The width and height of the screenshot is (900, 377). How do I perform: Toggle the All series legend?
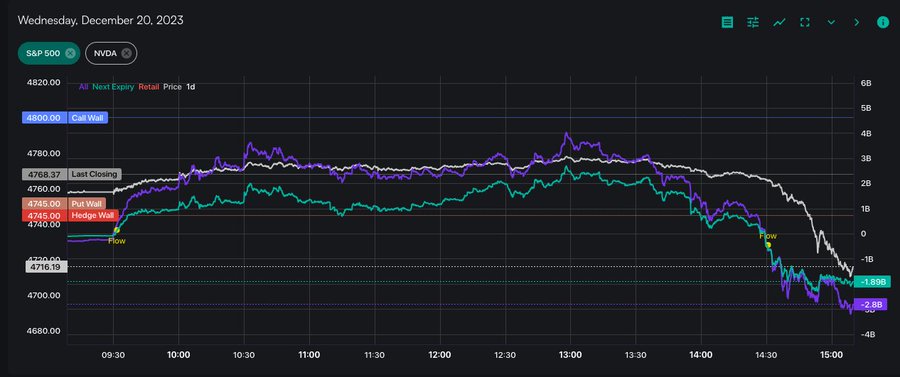pyautogui.click(x=84, y=87)
